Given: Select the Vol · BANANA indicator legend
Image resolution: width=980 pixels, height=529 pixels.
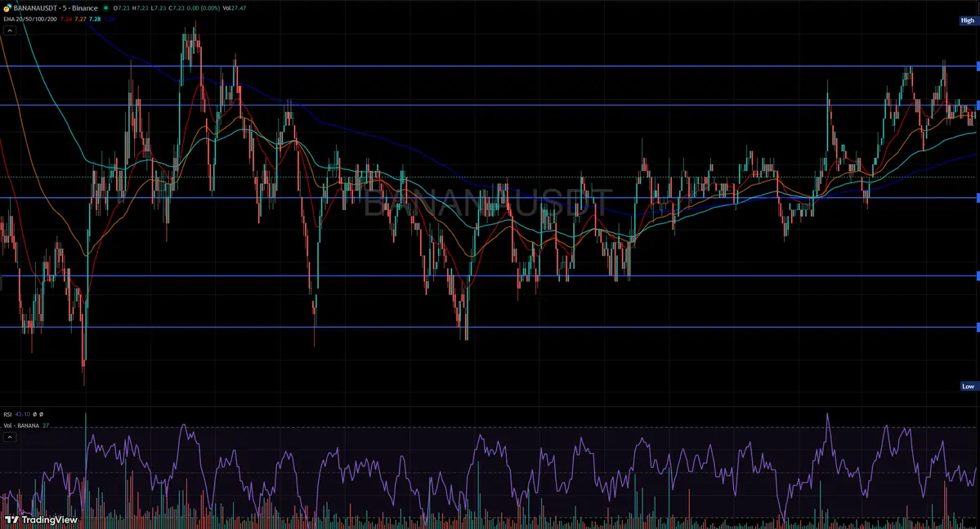Looking at the screenshot, I should tap(21, 425).
